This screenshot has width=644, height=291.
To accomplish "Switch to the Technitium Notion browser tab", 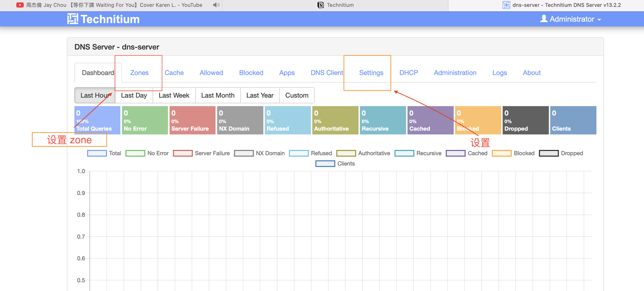I will [x=335, y=5].
